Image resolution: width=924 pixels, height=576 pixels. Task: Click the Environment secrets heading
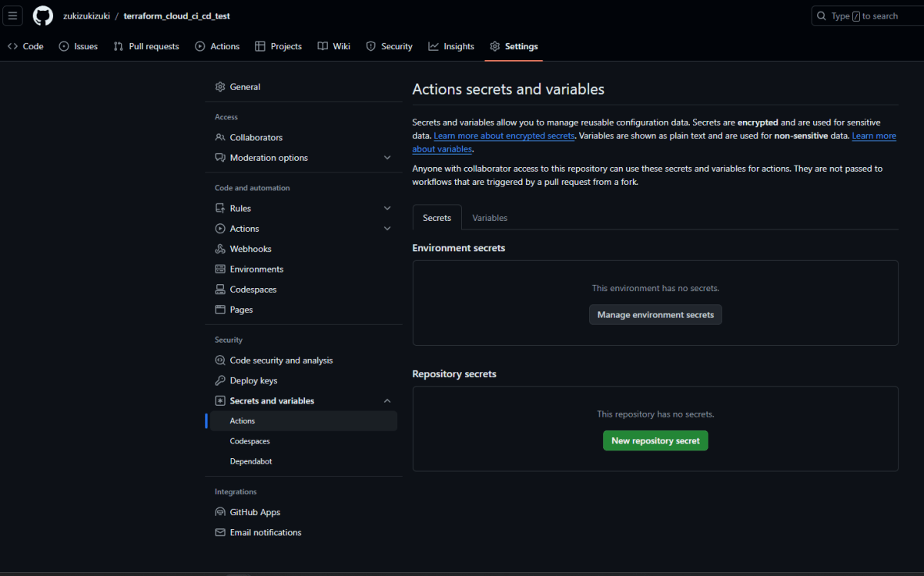459,248
